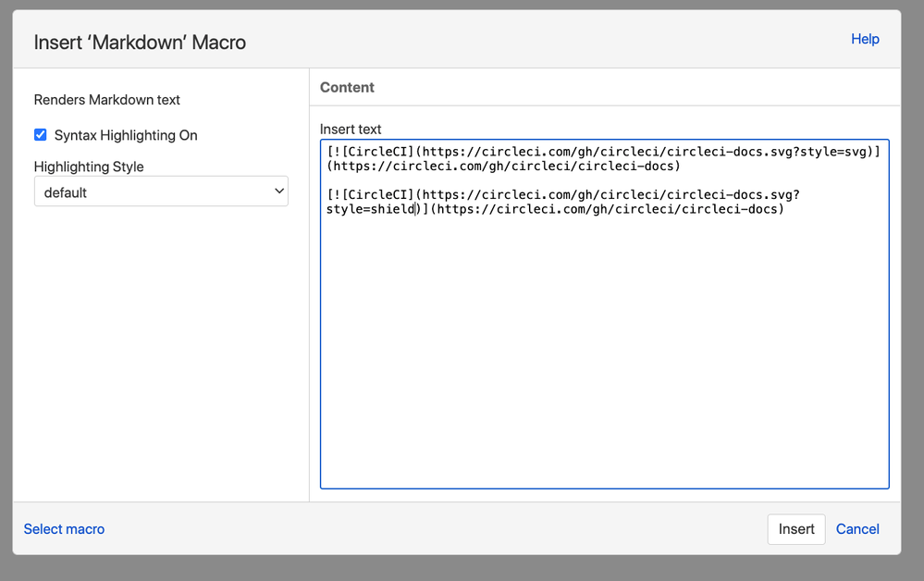924x581 pixels.
Task: Click inside the Insert text area
Action: point(604,314)
